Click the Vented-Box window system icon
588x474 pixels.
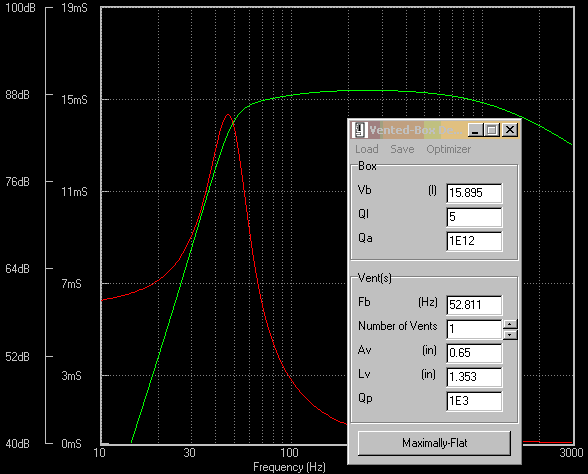pyautogui.click(x=359, y=130)
